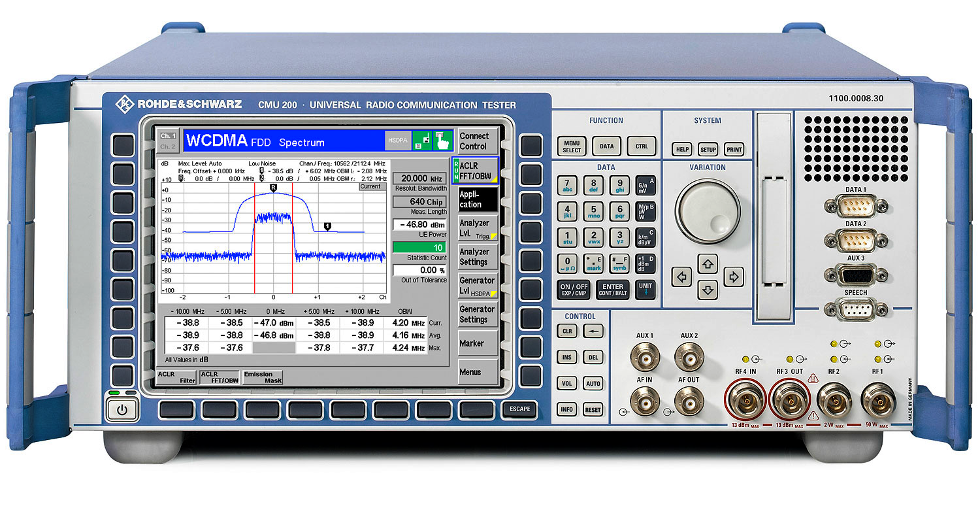Select Connect Control softkey
980x523 pixels.
click(478, 141)
